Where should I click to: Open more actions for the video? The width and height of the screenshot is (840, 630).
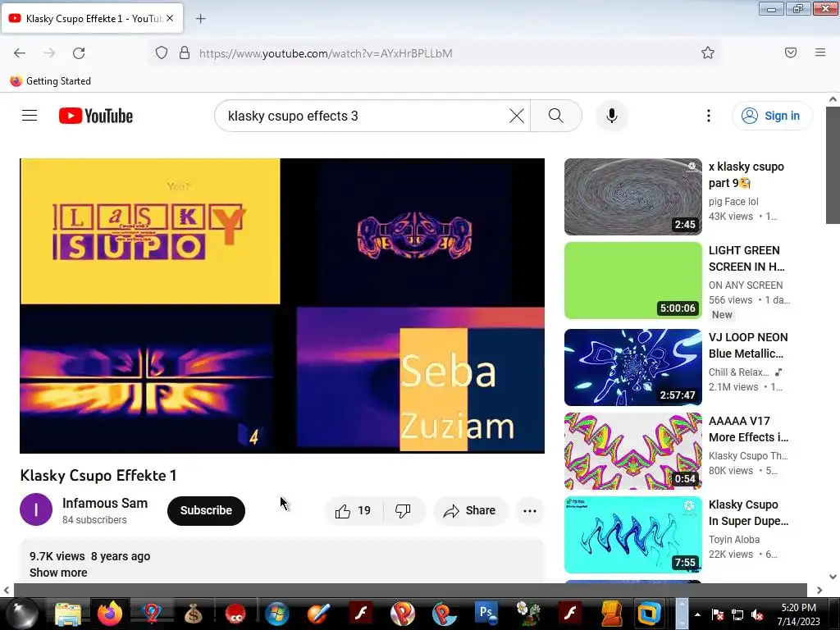[x=530, y=510]
